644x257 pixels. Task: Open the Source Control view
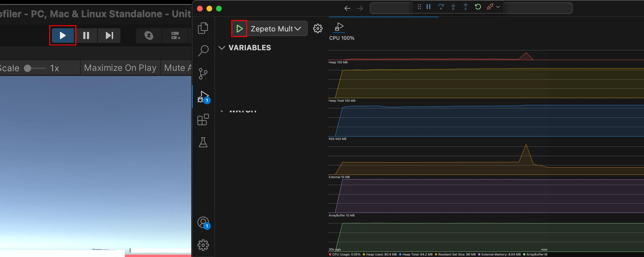click(x=203, y=74)
